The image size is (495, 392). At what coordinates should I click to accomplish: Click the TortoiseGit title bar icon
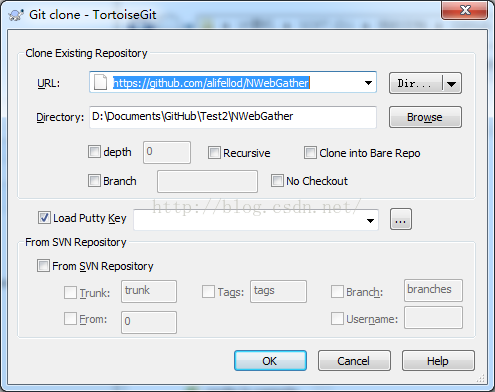coord(16,15)
